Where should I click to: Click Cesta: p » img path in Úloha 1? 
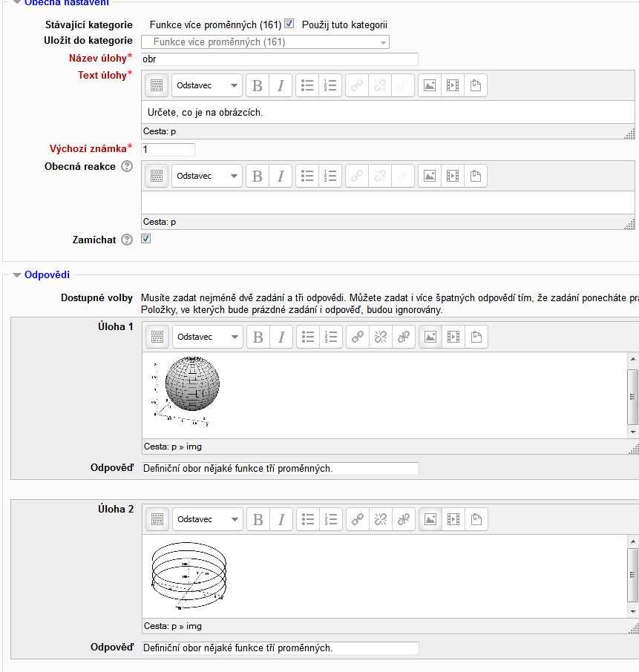coord(173,447)
